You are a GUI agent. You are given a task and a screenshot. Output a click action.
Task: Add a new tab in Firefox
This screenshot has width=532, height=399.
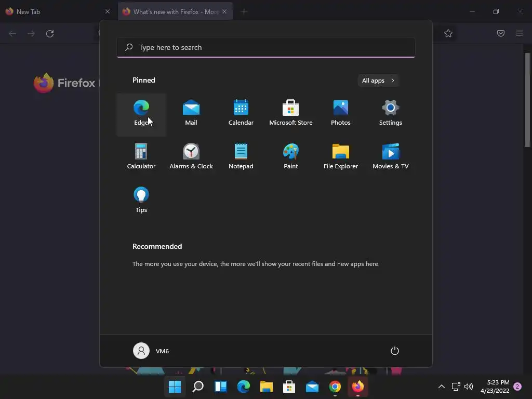[x=244, y=11]
